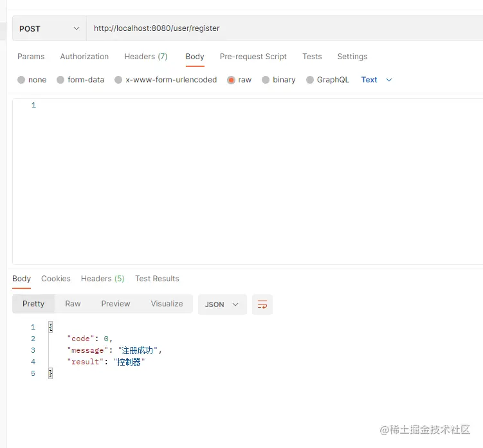Choose x-www-form-urlencoded body type
This screenshot has width=483, height=448.
(x=118, y=80)
